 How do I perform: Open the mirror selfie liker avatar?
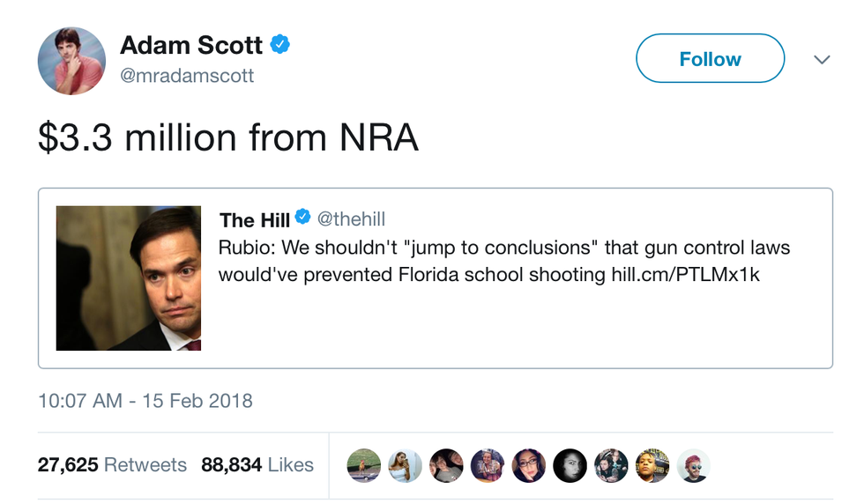point(406,465)
